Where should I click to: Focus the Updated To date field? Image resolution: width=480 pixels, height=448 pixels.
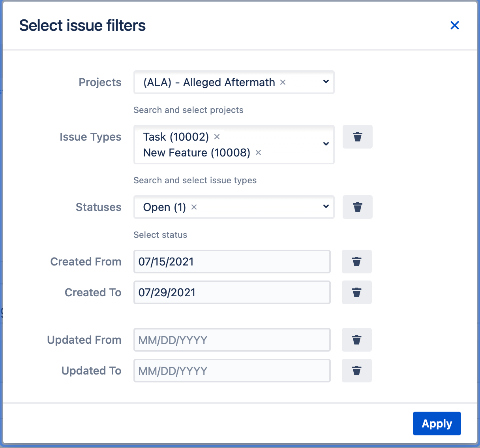pyautogui.click(x=232, y=371)
